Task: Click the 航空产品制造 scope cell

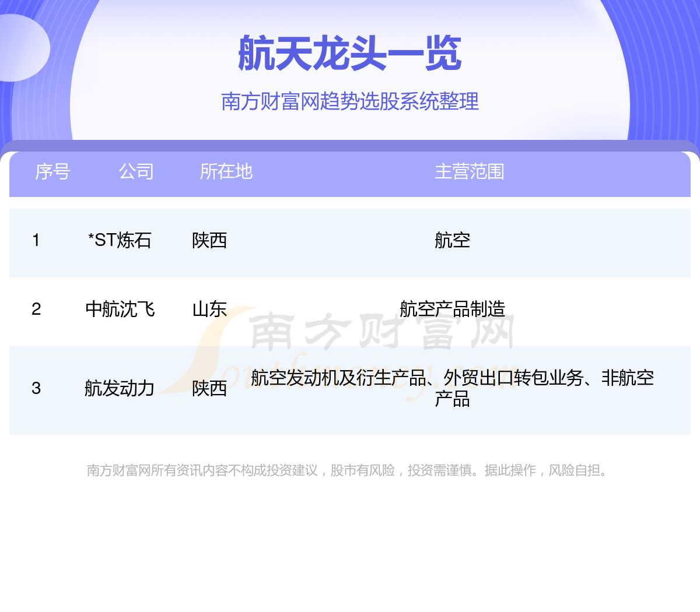Action: [452, 309]
